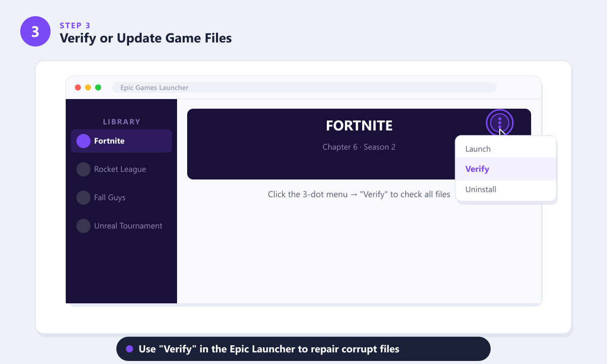607x364 pixels.
Task: Open Unreal Tournament from the library
Action: tap(121, 226)
